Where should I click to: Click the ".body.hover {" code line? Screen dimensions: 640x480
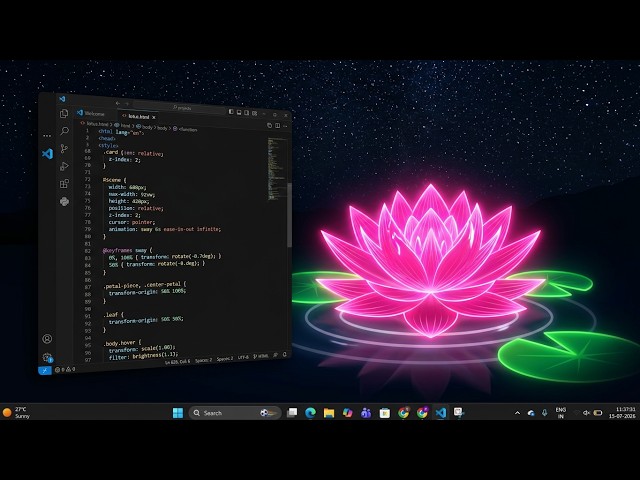[122, 343]
